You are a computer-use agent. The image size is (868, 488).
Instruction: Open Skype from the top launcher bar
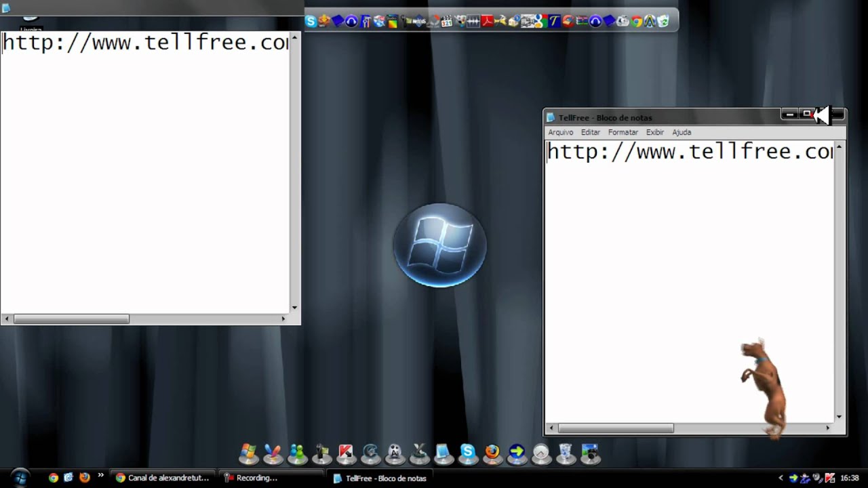(x=311, y=21)
